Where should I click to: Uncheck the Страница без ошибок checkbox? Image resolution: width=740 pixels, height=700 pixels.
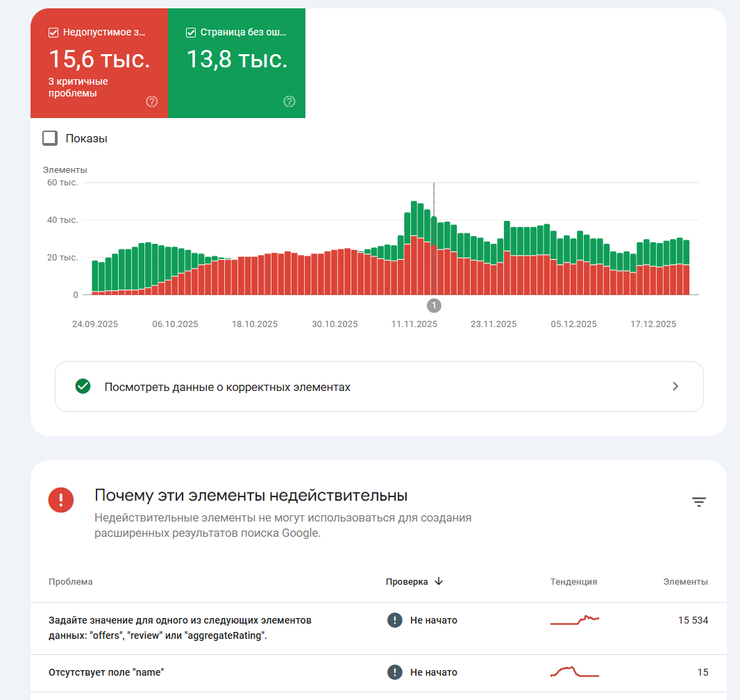point(191,33)
